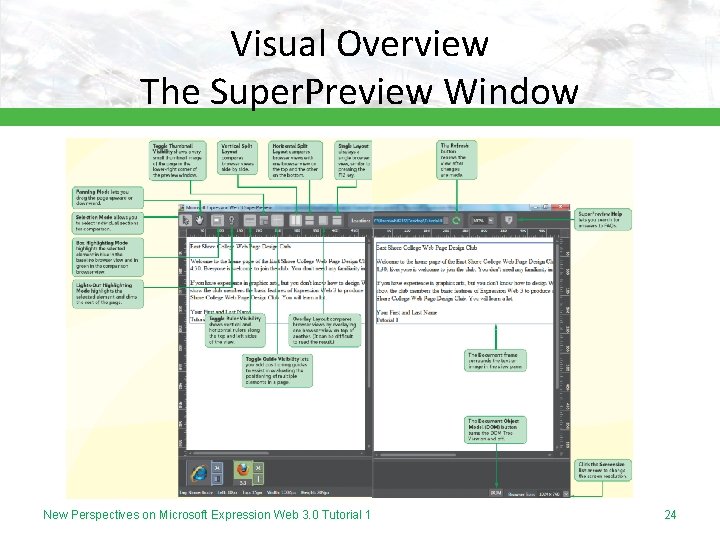Choose Single Layout view
This screenshot has width=720, height=540.
click(338, 220)
